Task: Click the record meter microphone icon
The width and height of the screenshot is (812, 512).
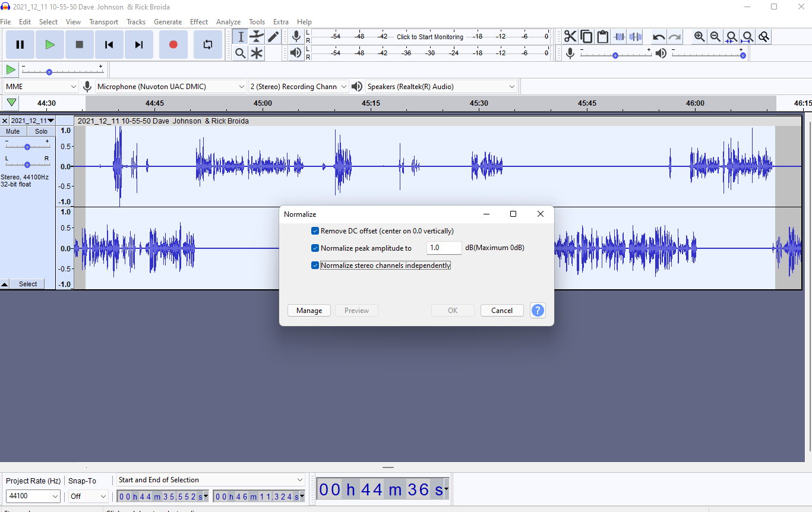Action: [x=296, y=37]
